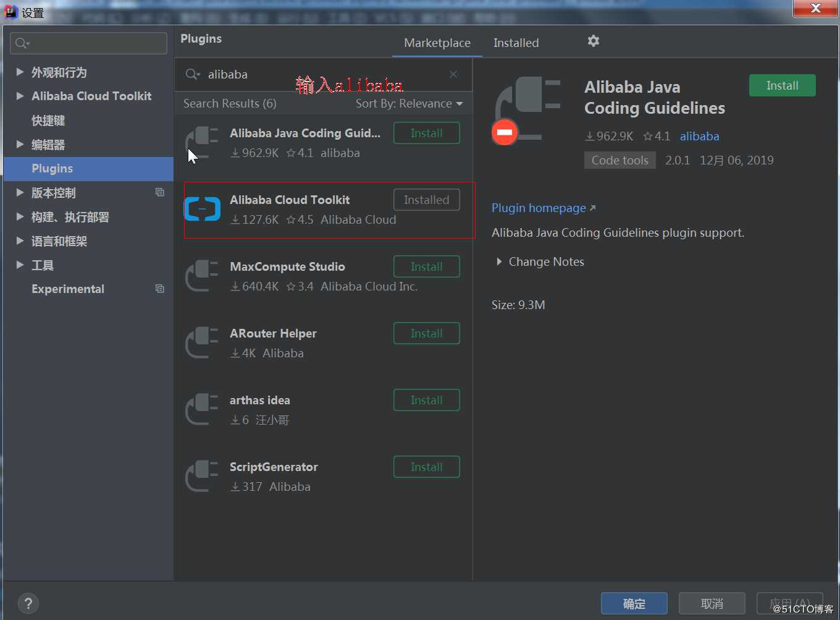Click Installed button for Alibaba Cloud Toolkit
Screen dimensions: 840x620
[x=427, y=200]
